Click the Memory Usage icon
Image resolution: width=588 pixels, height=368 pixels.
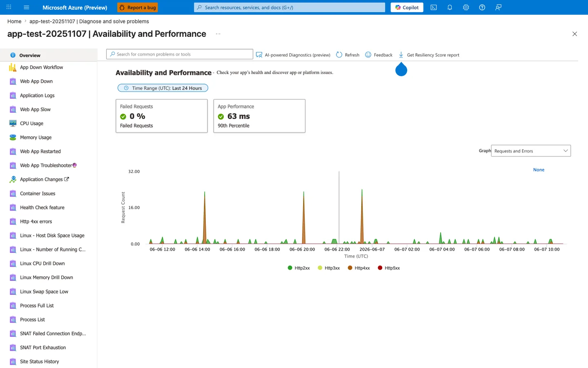coord(13,137)
